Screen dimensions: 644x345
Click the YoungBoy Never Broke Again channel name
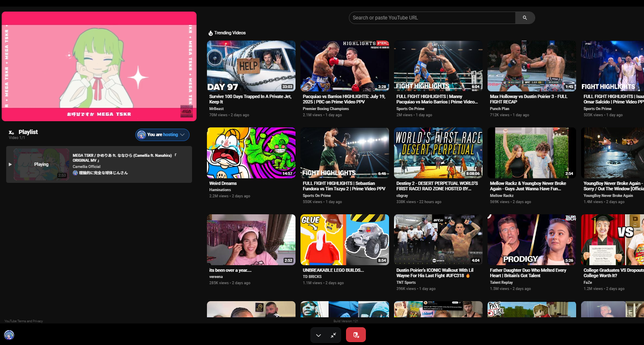[x=608, y=196]
